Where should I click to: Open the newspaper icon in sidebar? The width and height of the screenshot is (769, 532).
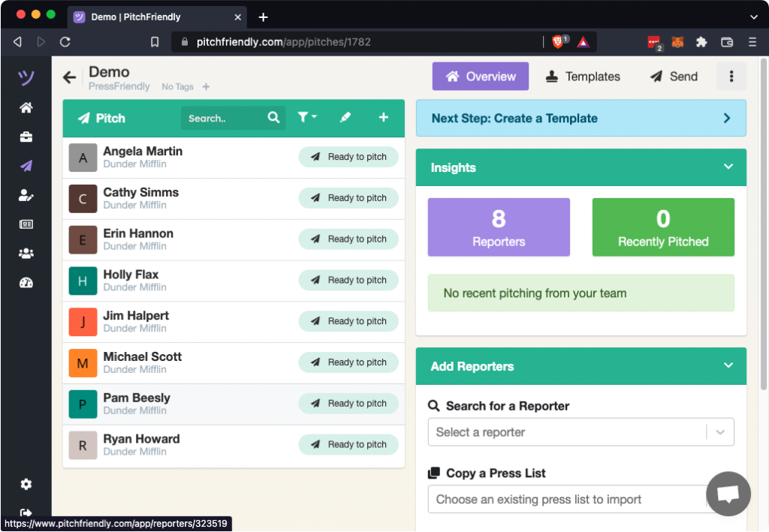pyautogui.click(x=26, y=224)
